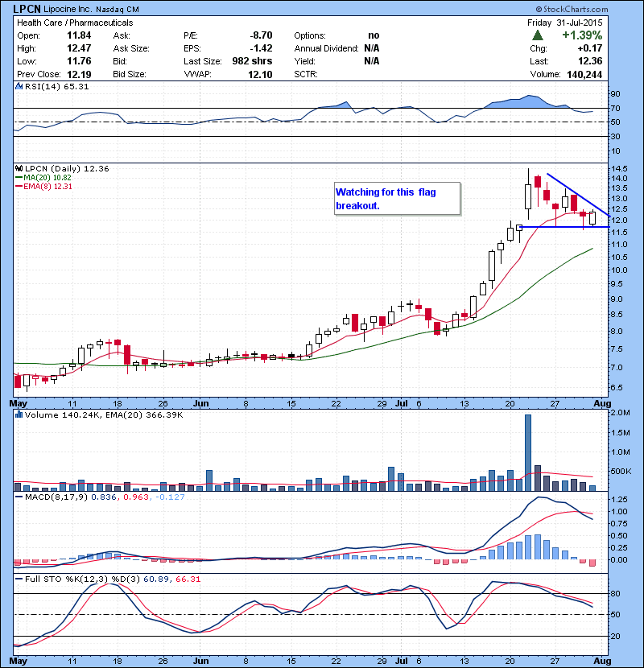
Task: Click the Stochastic axis 80 label
Action: click(x=616, y=593)
